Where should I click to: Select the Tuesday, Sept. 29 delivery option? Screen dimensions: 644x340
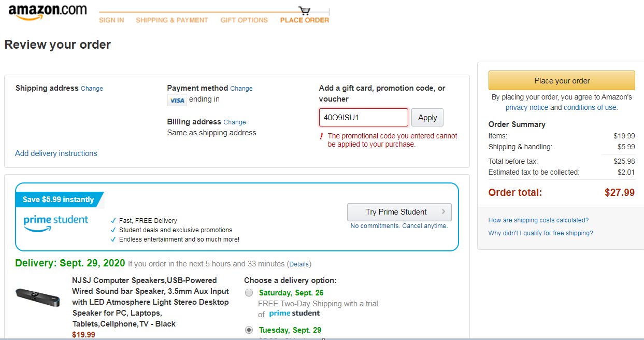coord(249,330)
